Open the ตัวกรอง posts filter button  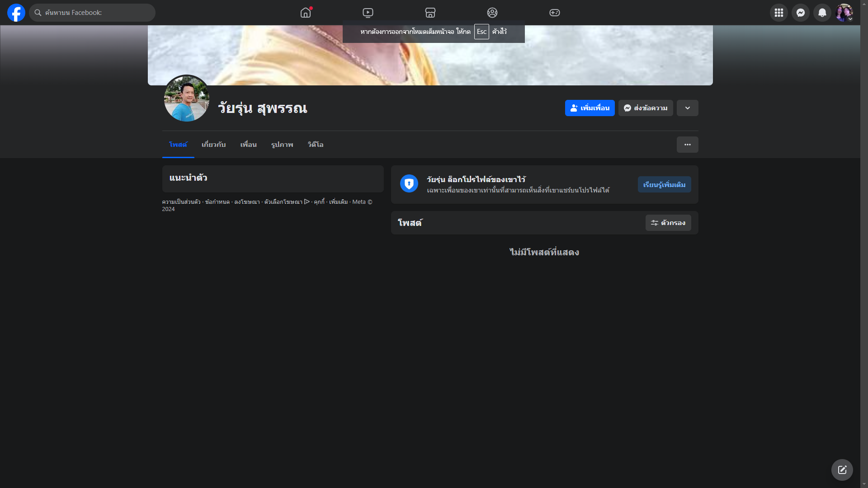(668, 223)
